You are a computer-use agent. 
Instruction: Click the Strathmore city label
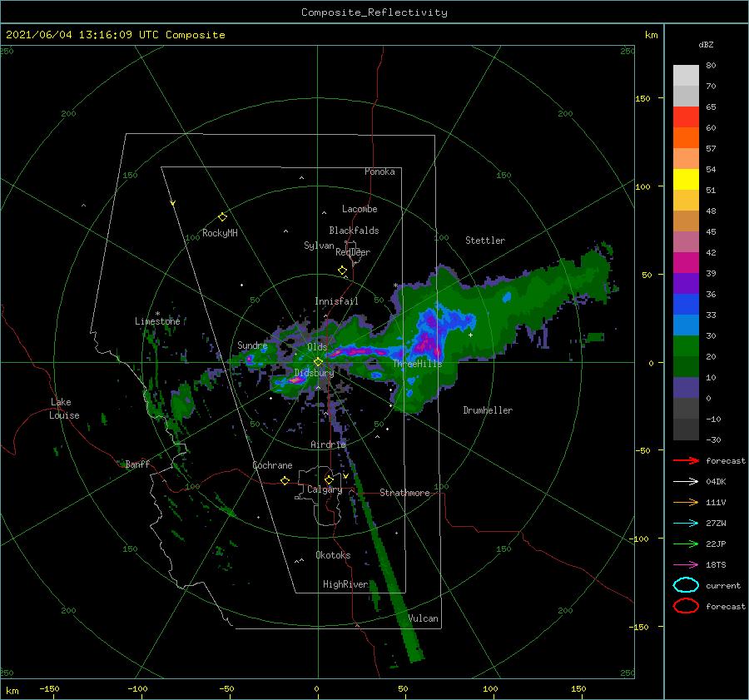(x=404, y=493)
